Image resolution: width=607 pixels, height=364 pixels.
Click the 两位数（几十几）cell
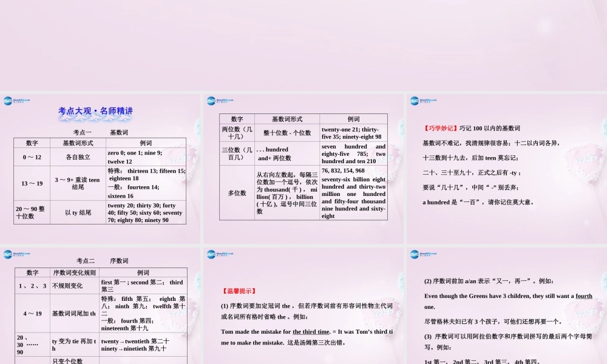tap(237, 133)
